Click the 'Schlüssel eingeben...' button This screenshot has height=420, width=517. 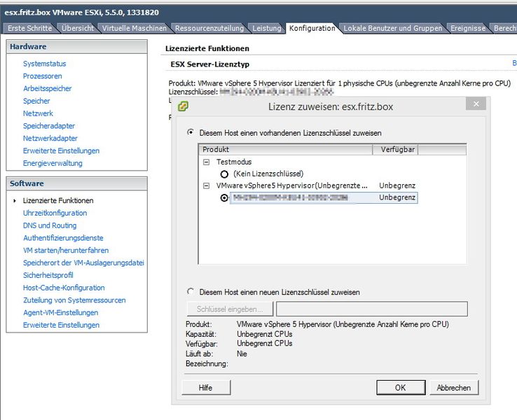[230, 309]
